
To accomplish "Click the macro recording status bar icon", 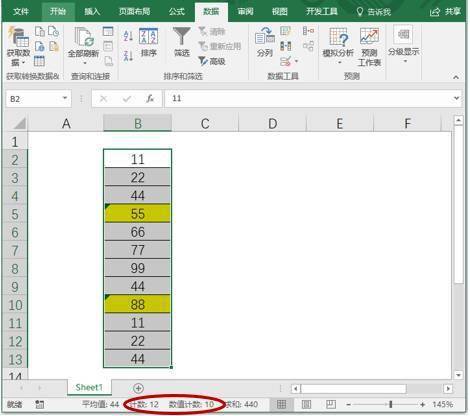I will coord(40,404).
